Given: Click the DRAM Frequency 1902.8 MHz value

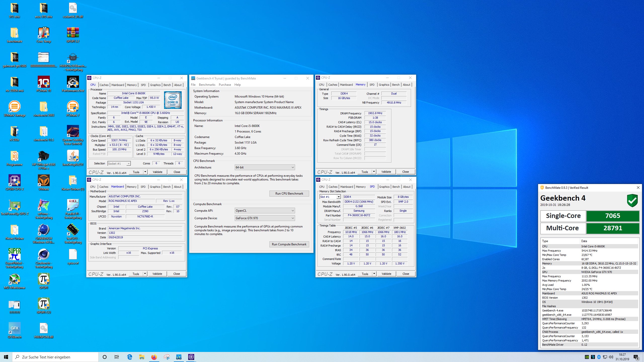Looking at the screenshot, I should [x=375, y=113].
